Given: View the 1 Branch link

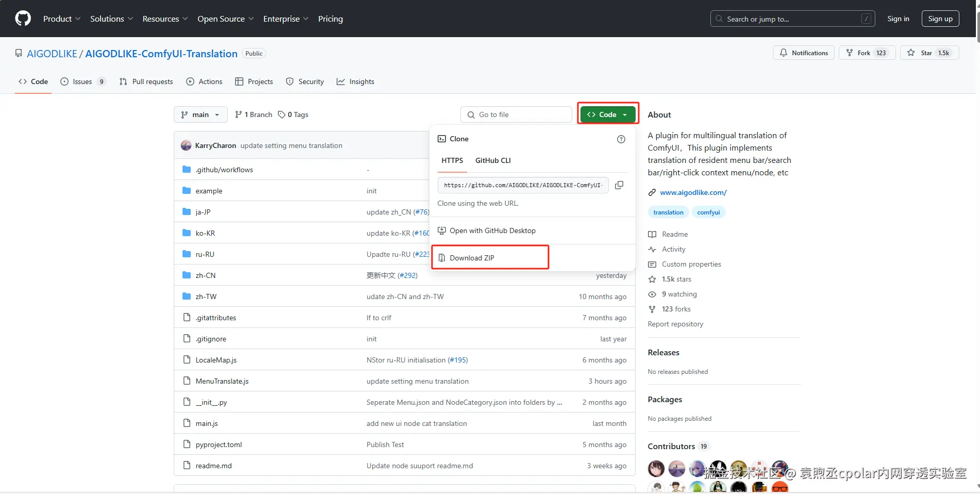Looking at the screenshot, I should coord(254,114).
